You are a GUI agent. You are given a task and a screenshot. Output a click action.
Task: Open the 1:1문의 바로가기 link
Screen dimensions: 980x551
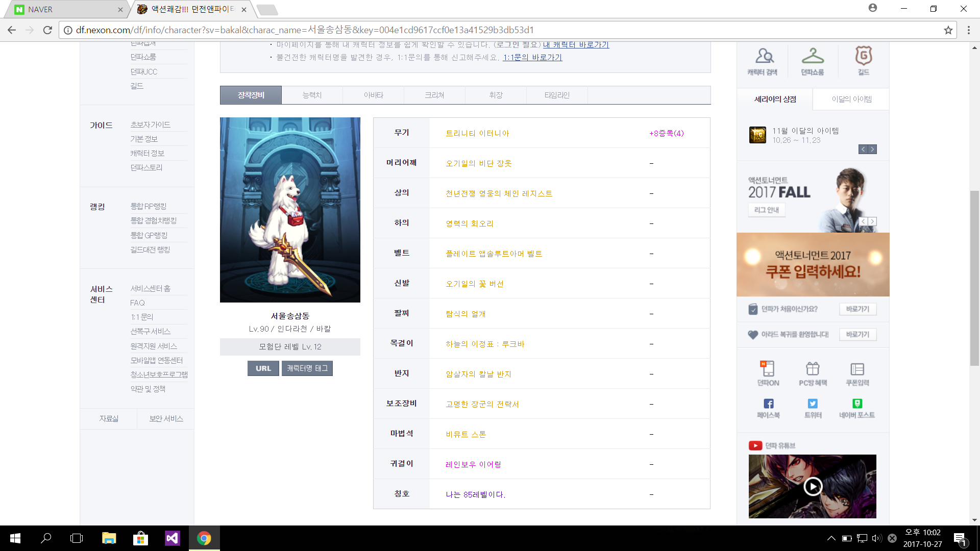coord(532,58)
